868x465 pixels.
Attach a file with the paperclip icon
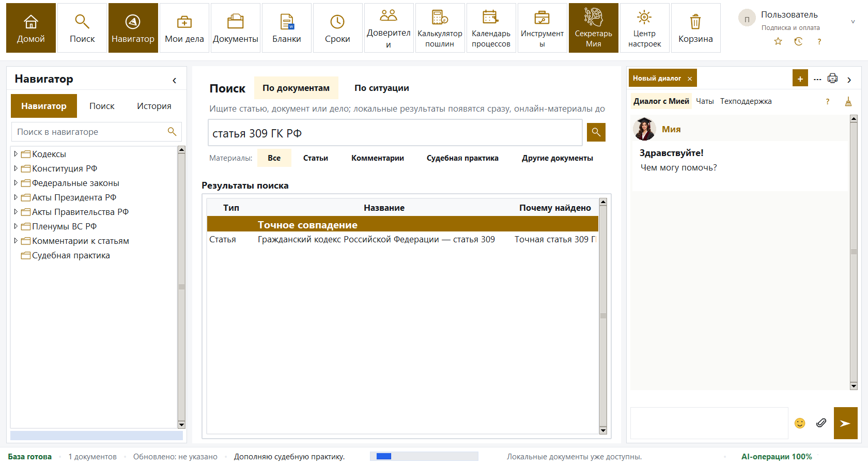821,423
